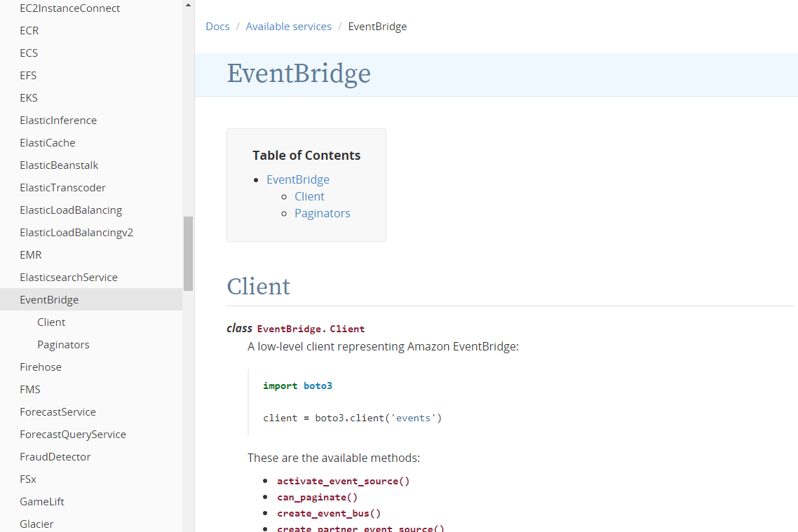Viewport: 798px width, 532px height.
Task: Select Client under EventBridge in sidebar
Action: [50, 322]
